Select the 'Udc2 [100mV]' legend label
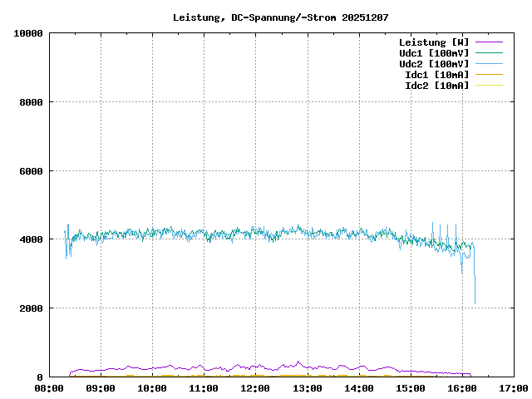Image resolution: width=532 pixels, height=399 pixels. click(434, 63)
